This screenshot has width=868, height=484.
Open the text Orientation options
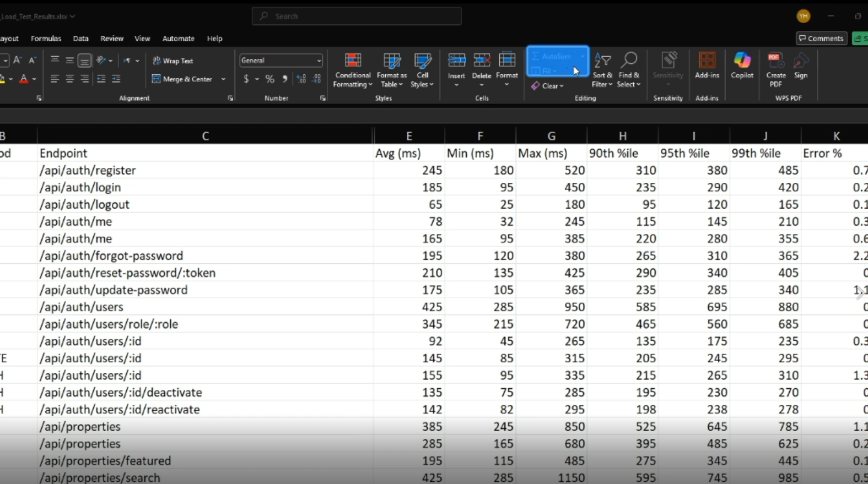104,60
